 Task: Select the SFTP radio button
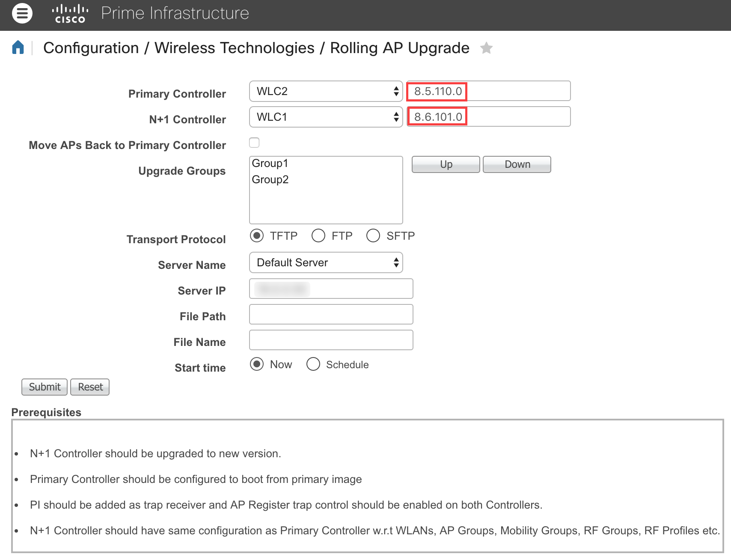tap(373, 235)
